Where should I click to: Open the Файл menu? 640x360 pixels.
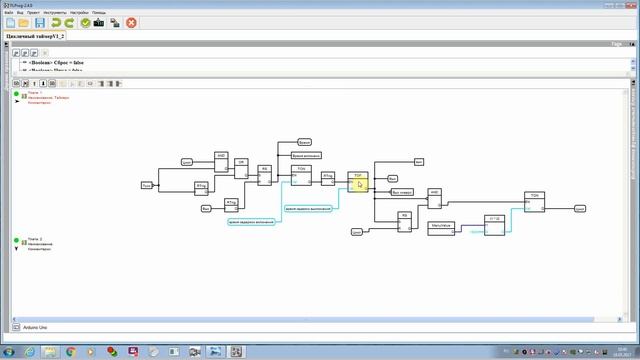click(9, 13)
